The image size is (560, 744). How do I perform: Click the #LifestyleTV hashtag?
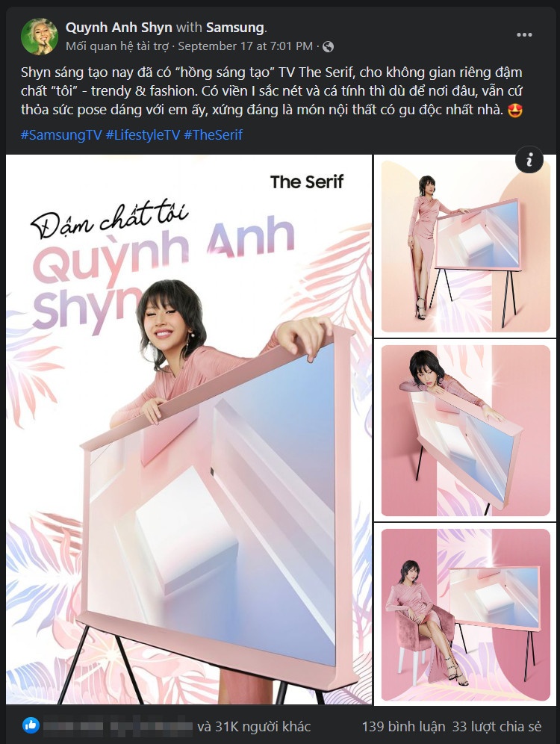(143, 134)
